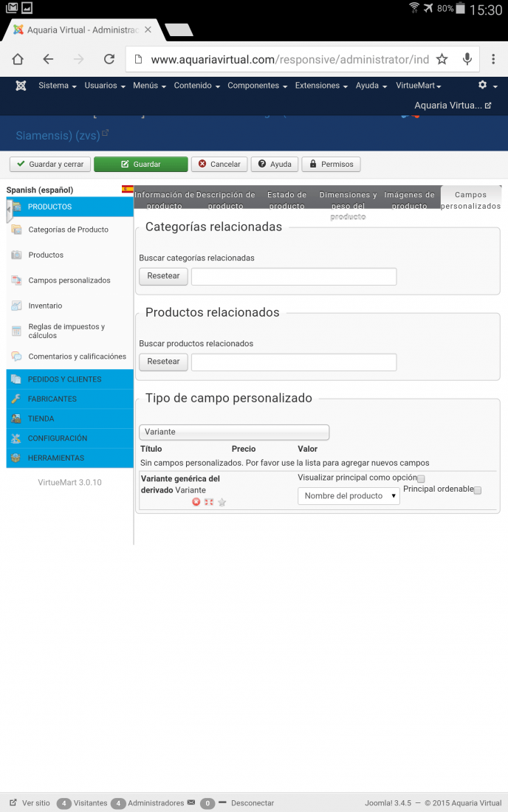Bookmark the page with star icon
The height and width of the screenshot is (812, 508).
point(442,59)
